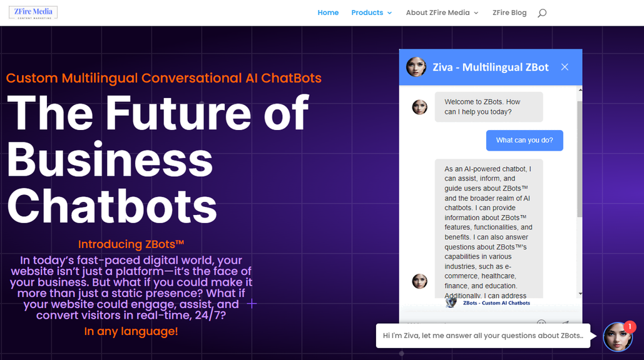Viewport: 644px width, 360px height.
Task: Click the paragraph starting 'In today's fast-paced'
Action: coord(131,288)
